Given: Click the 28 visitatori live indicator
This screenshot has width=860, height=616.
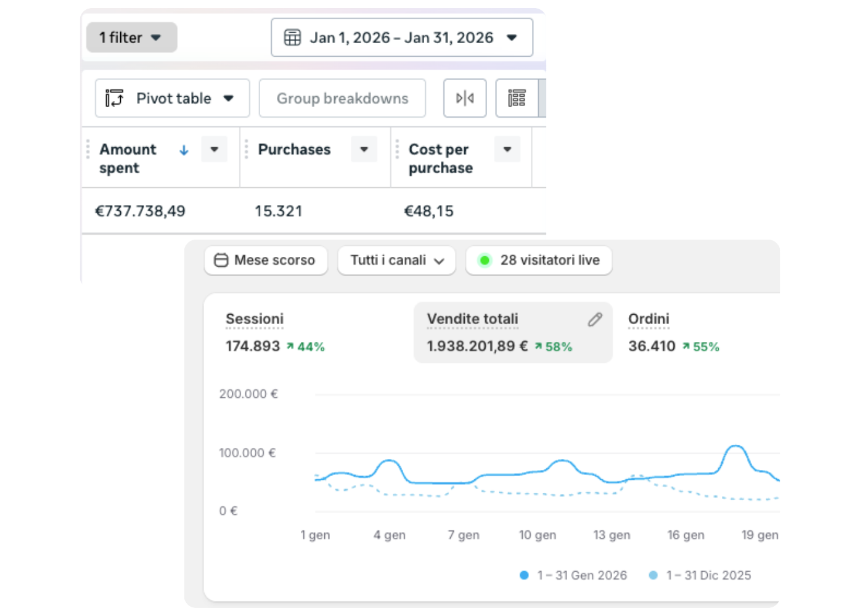Looking at the screenshot, I should click(539, 260).
